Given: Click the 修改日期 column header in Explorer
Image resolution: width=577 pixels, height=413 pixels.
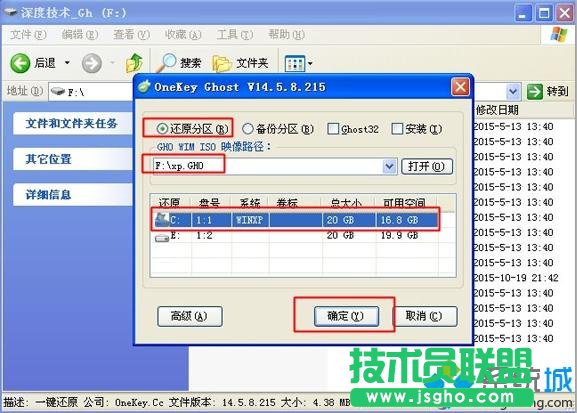Looking at the screenshot, I should [x=497, y=110].
